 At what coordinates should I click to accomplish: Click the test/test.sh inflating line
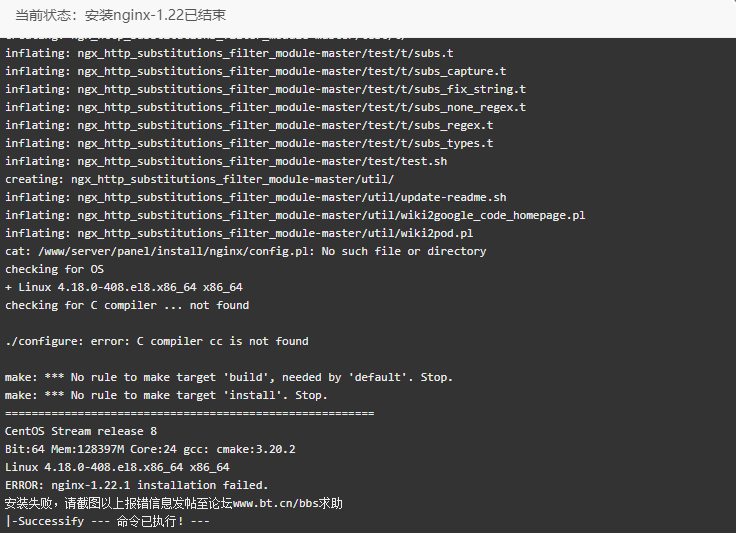(x=226, y=161)
